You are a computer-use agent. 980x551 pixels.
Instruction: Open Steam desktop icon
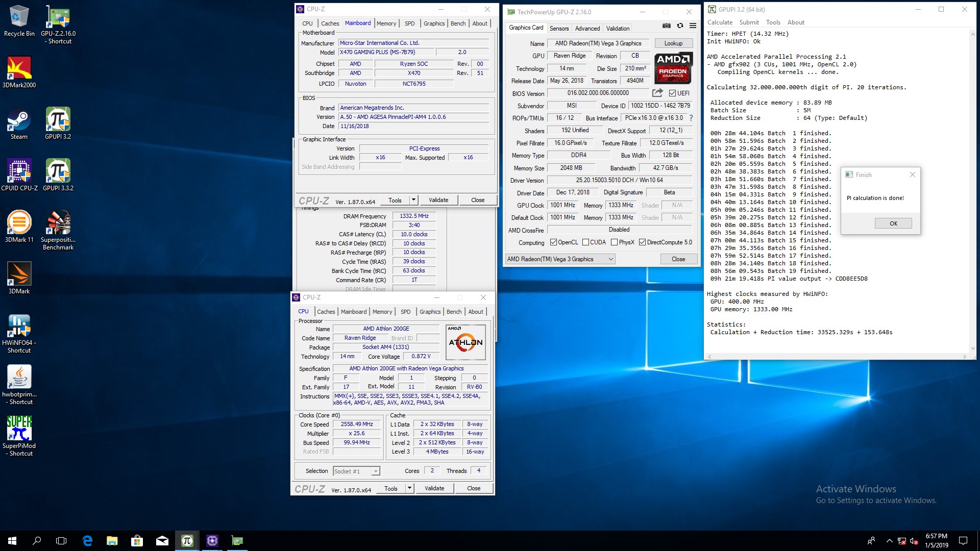[x=19, y=124]
